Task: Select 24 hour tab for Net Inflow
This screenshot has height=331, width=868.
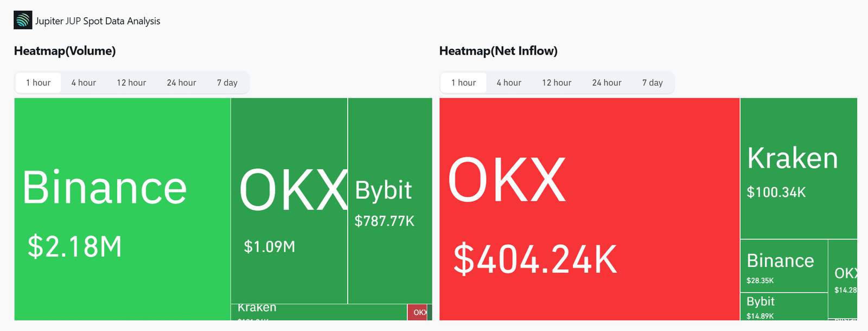Action: (x=607, y=82)
